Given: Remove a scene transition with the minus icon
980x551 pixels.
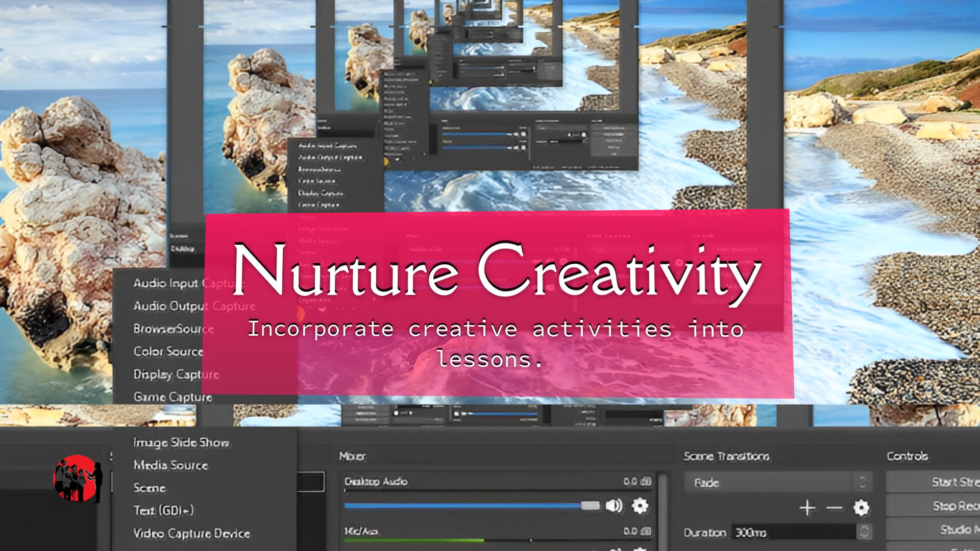Looking at the screenshot, I should (834, 508).
